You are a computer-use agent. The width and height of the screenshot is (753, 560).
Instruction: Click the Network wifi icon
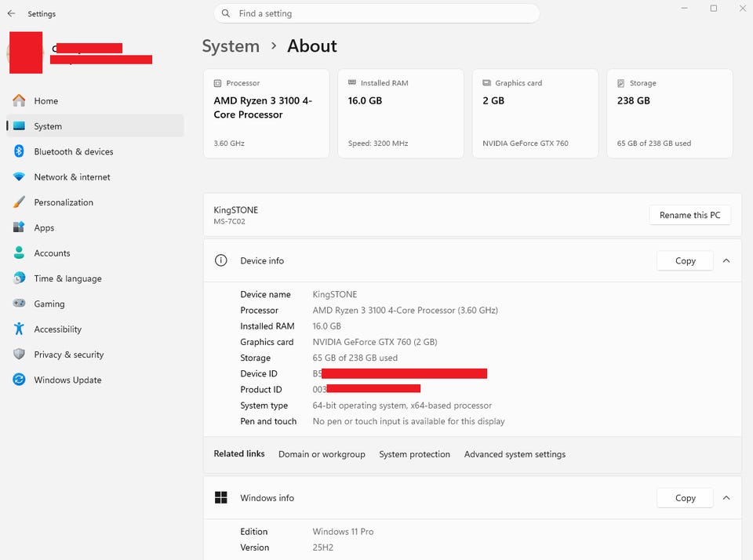click(19, 176)
